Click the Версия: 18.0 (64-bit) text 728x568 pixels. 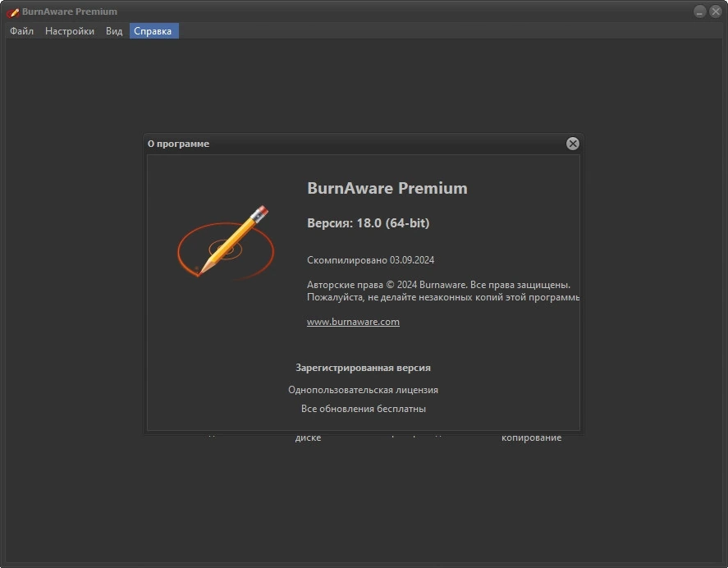point(369,223)
